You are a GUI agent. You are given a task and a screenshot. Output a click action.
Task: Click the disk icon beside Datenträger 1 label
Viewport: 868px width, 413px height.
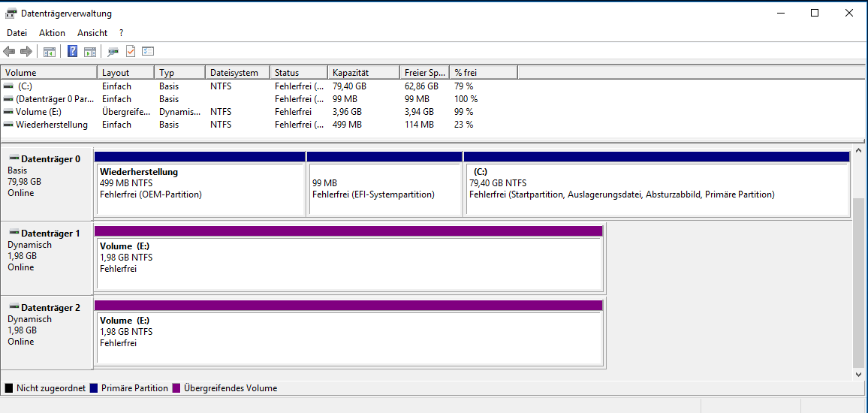pyautogui.click(x=14, y=233)
